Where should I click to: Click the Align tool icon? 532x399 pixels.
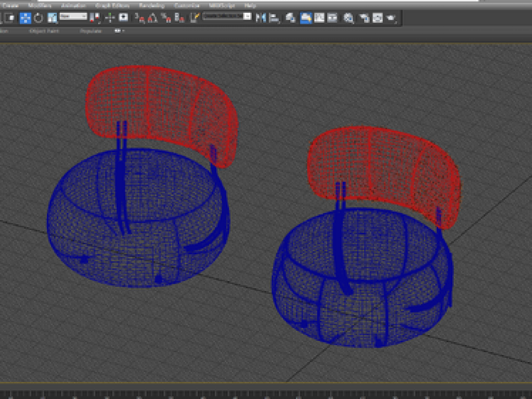click(274, 18)
